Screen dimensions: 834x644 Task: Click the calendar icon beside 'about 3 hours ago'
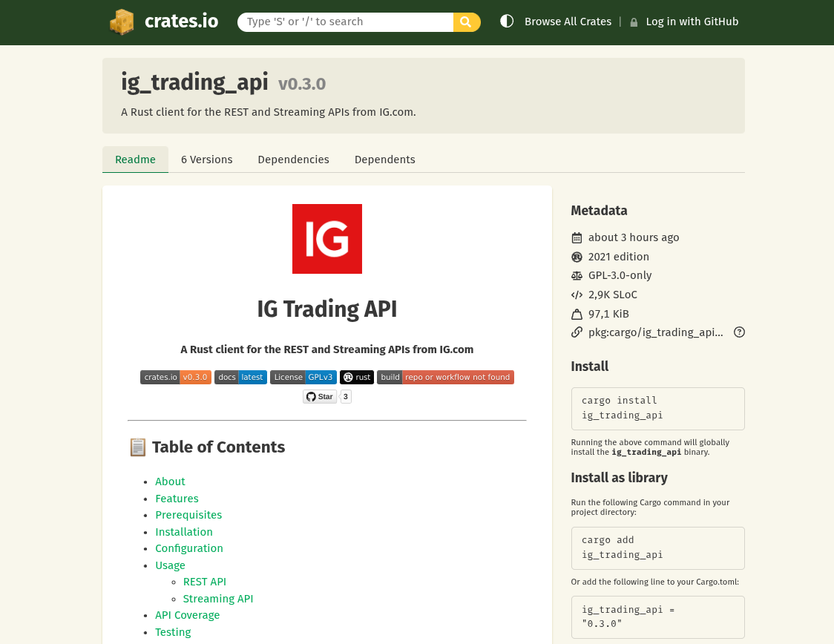click(x=577, y=237)
